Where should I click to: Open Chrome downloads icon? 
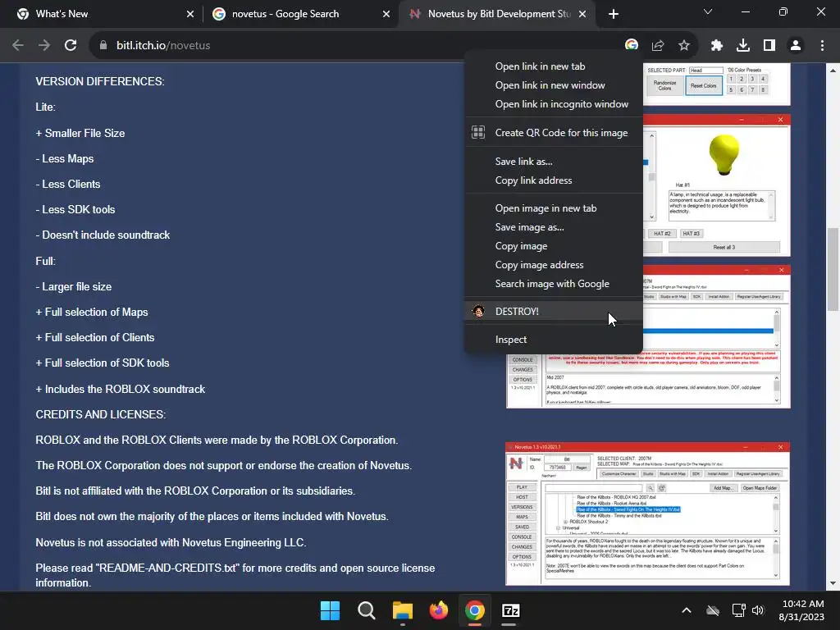[743, 46]
